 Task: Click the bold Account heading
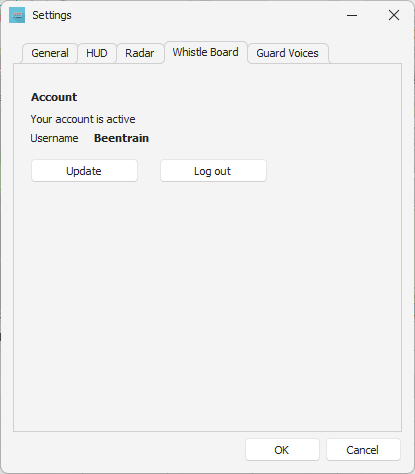tap(54, 97)
